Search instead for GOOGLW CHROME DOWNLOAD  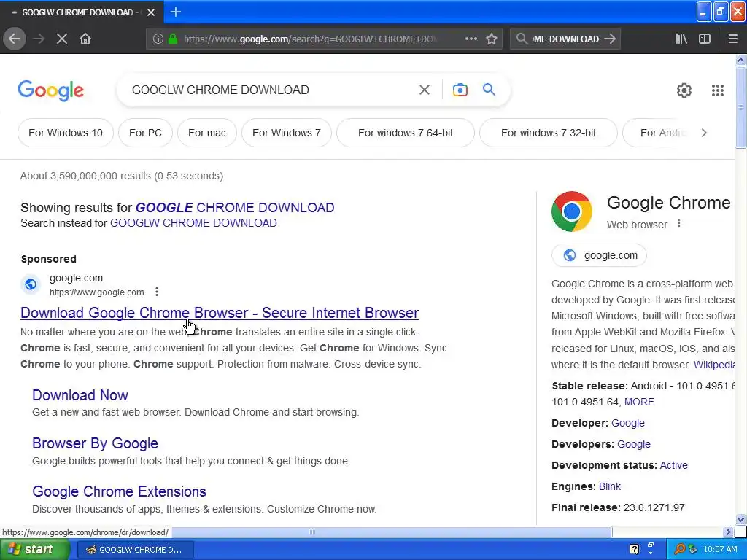click(x=193, y=223)
